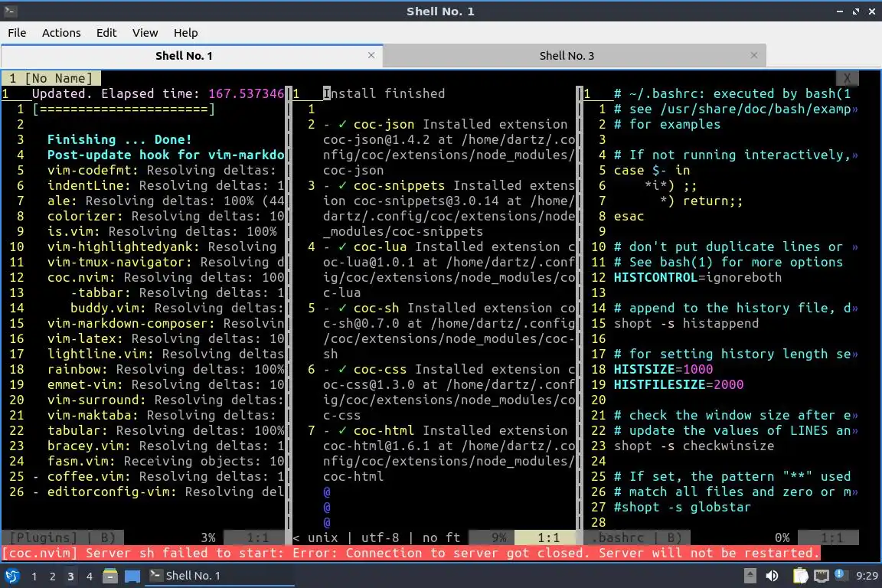Viewport: 882px width, 588px height.
Task: Click the 'ale' plugin line
Action: pyautogui.click(x=165, y=201)
